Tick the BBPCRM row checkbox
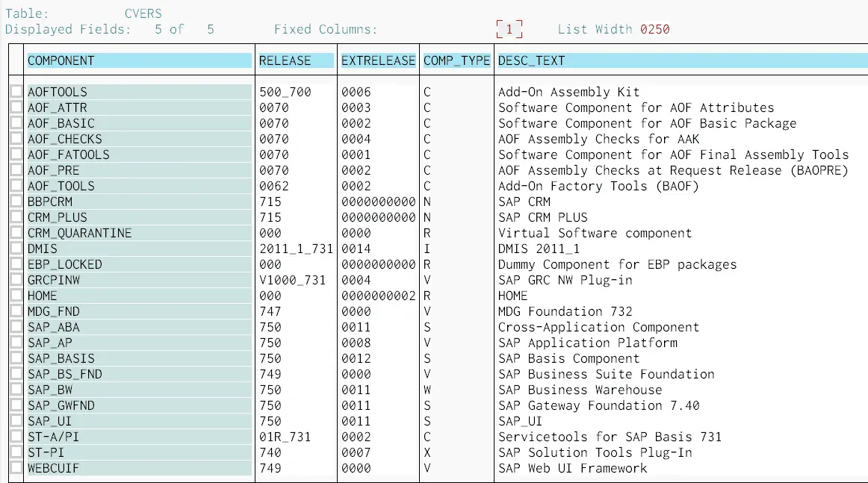The height and width of the screenshot is (483, 868). click(x=16, y=202)
